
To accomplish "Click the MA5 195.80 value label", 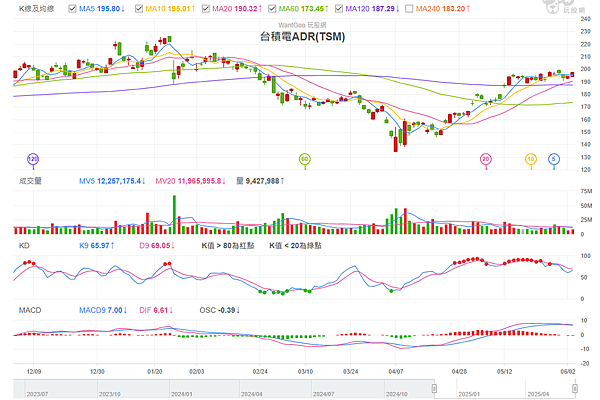I will click(x=102, y=8).
